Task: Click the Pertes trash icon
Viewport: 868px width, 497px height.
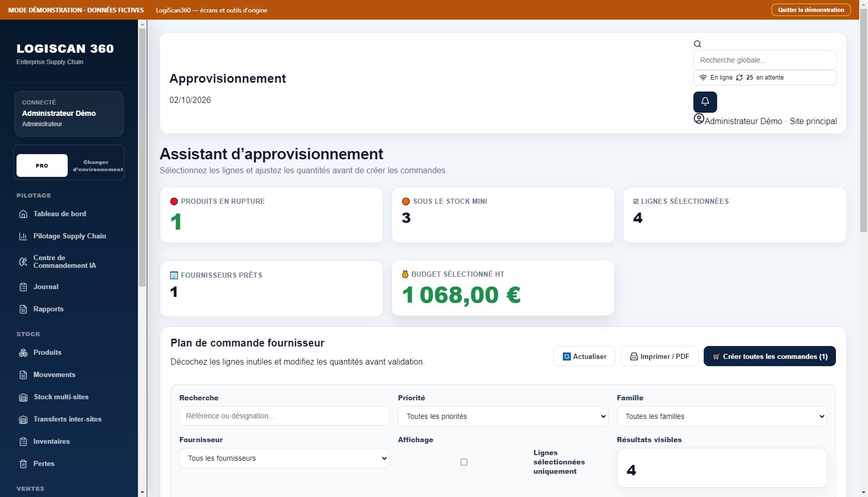Action: pyautogui.click(x=23, y=464)
